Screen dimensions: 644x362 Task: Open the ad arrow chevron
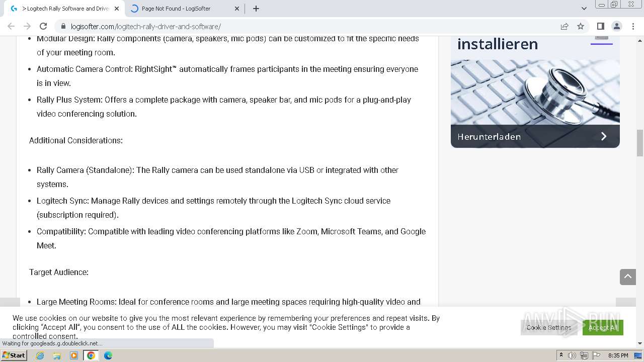604,136
